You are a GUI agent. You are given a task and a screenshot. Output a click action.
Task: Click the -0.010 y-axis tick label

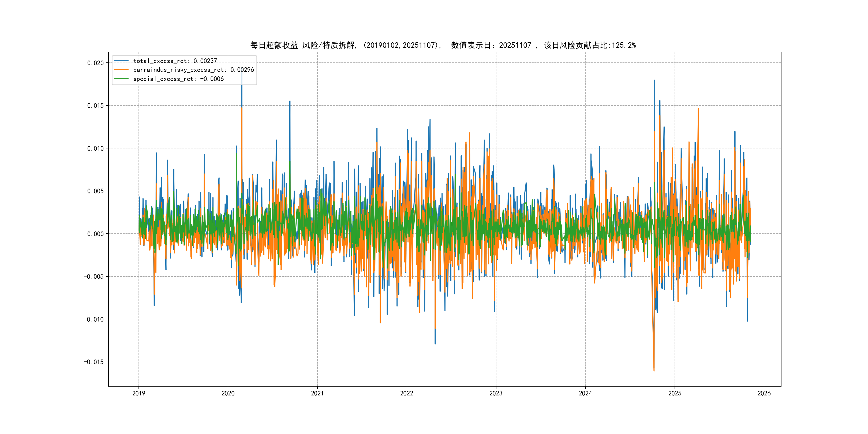94,319
